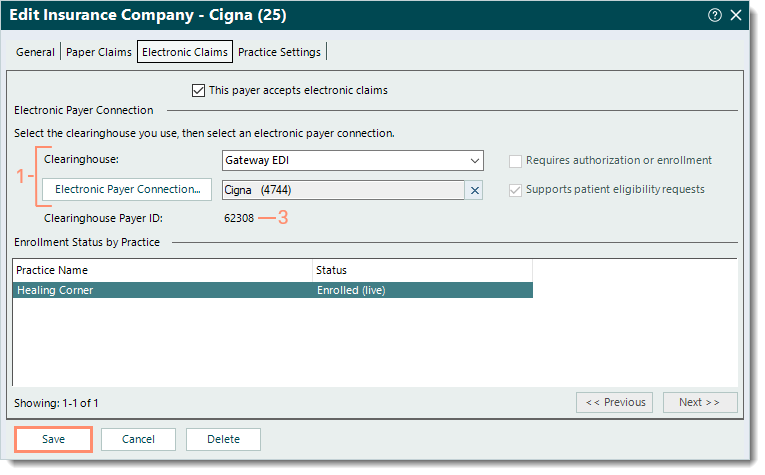The width and height of the screenshot is (765, 475).
Task: Click the 'Clearinghouse Payer ID:' label
Action: click(x=104, y=220)
